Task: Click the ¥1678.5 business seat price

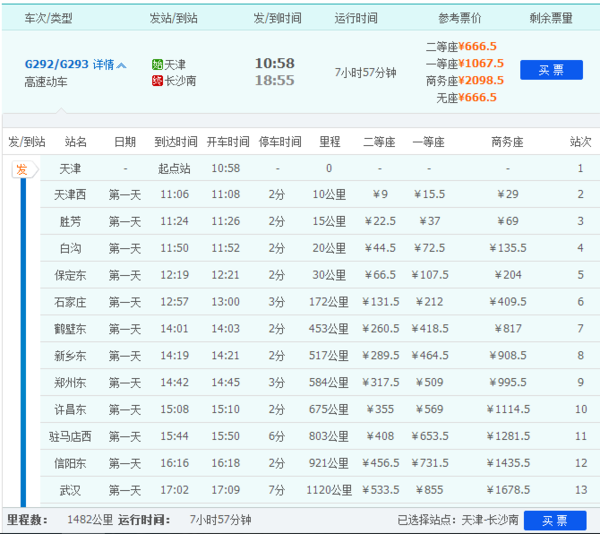Action: tap(508, 490)
